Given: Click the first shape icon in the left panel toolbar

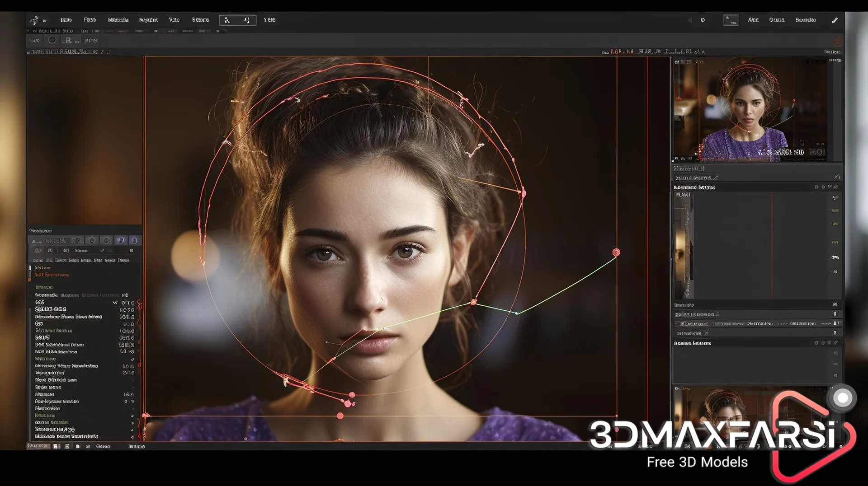Looking at the screenshot, I should (35, 240).
